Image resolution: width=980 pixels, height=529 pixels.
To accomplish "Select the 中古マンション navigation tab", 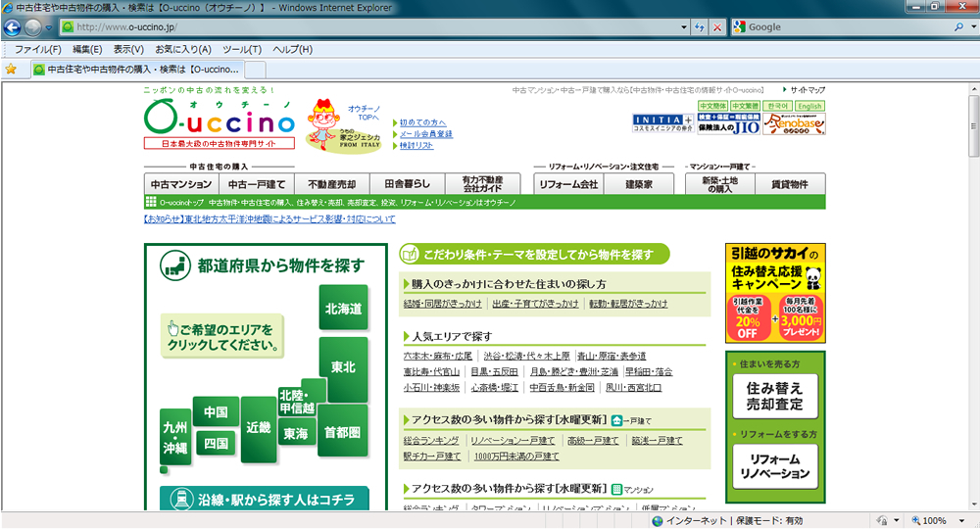I will 181,184.
